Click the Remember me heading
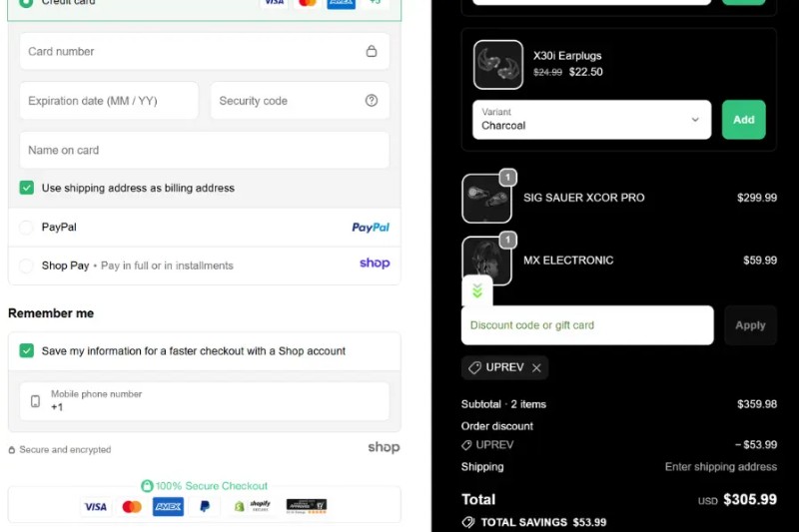 pos(51,313)
